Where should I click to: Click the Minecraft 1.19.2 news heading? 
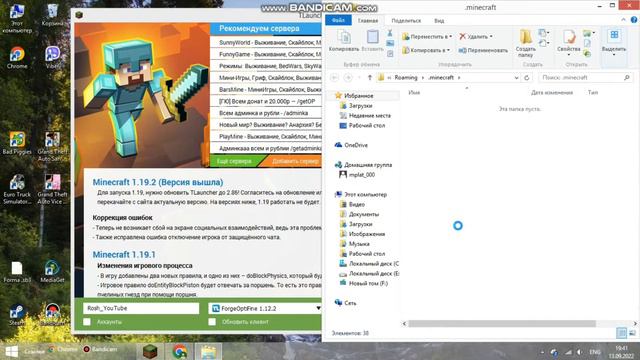pos(158,182)
